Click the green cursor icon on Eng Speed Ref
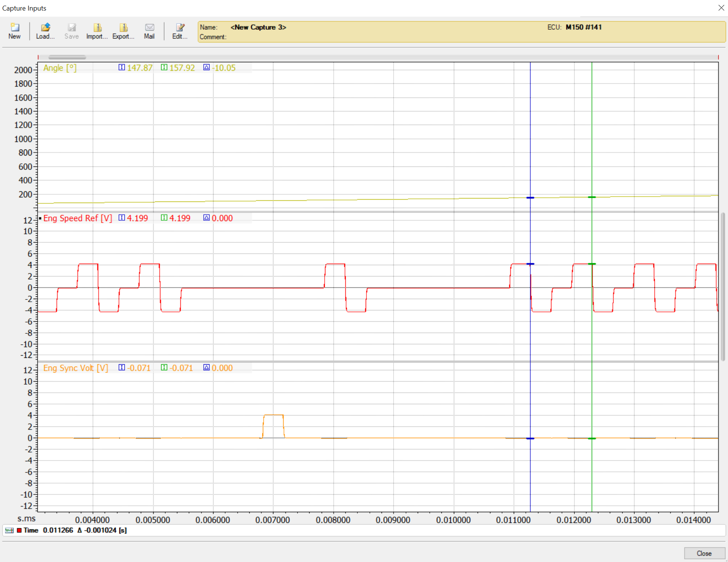Image resolution: width=728 pixels, height=562 pixels. 164,218
